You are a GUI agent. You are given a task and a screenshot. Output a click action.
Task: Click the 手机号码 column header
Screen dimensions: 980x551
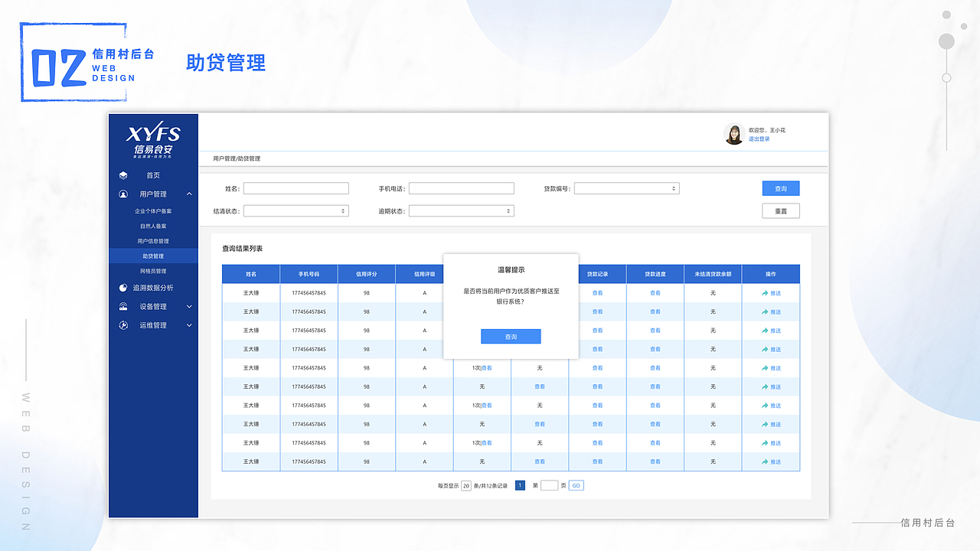coord(309,274)
